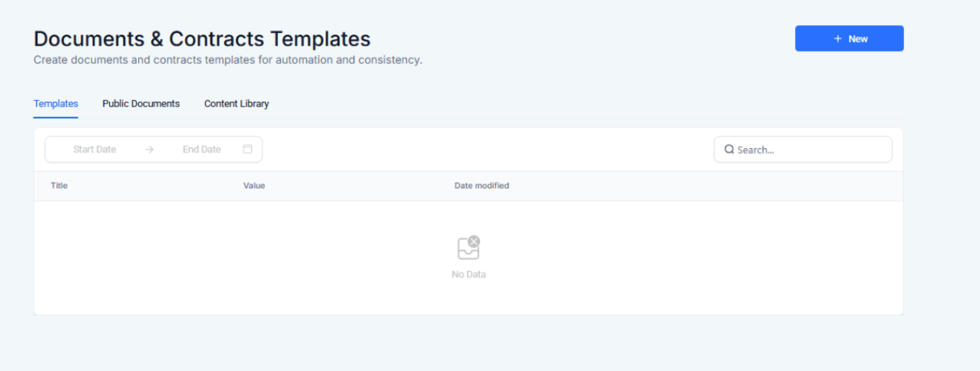Viewport: 980px width, 371px height.
Task: Open the Public Documents tab
Action: pyautogui.click(x=141, y=103)
